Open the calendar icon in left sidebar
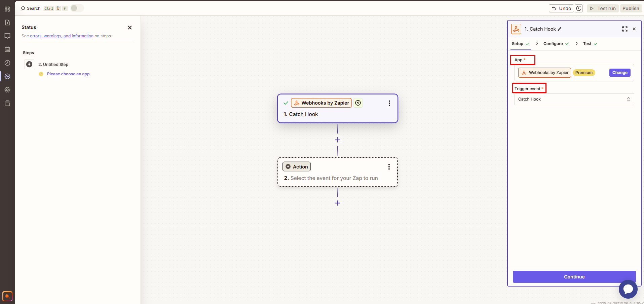Screen dimensions: 644x304 7,49
